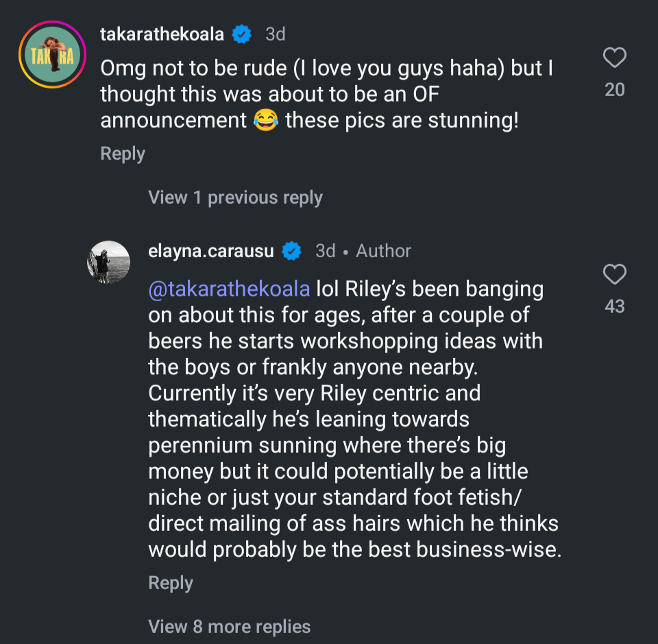The image size is (658, 644).
Task: View the 43 likes count on the reply
Action: (x=615, y=307)
